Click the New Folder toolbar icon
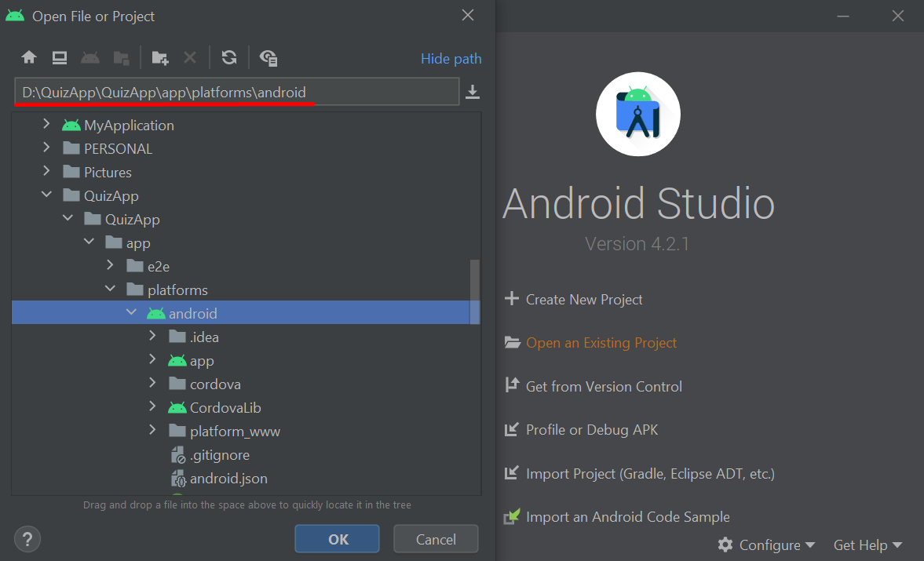The height and width of the screenshot is (561, 924). [x=159, y=58]
